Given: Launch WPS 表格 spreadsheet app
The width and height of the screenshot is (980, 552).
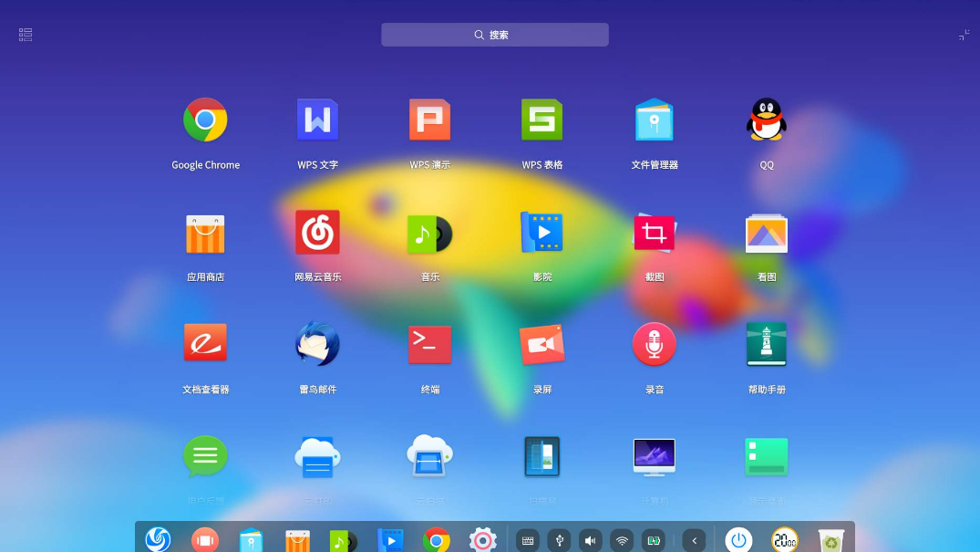Looking at the screenshot, I should [542, 120].
